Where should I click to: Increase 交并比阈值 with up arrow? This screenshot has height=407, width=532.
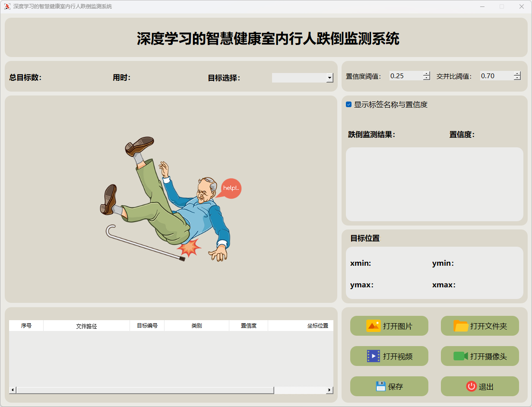tap(517, 73)
